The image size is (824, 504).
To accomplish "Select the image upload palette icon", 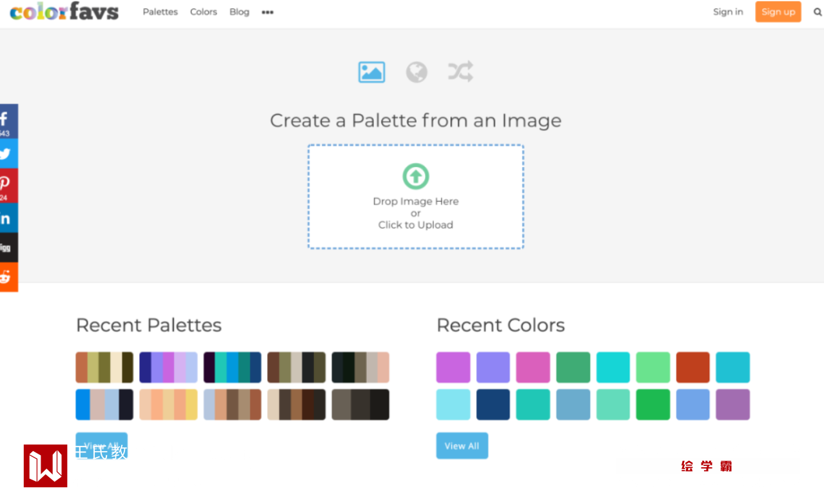I will point(371,72).
